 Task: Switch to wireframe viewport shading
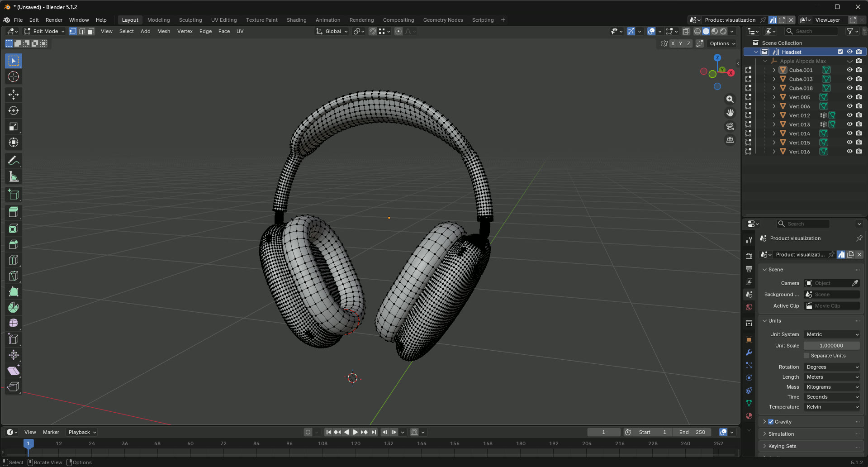coord(697,31)
